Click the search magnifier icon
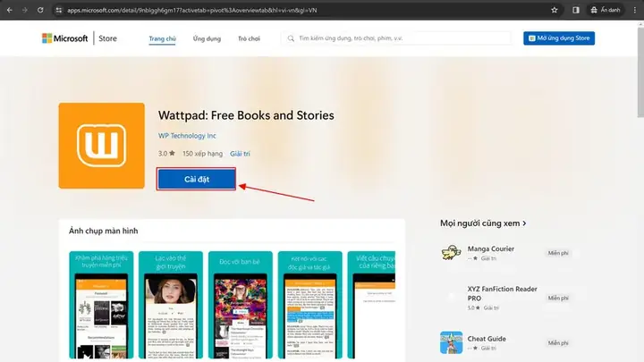Screen dimensions: 644x362 pyautogui.click(x=291, y=38)
